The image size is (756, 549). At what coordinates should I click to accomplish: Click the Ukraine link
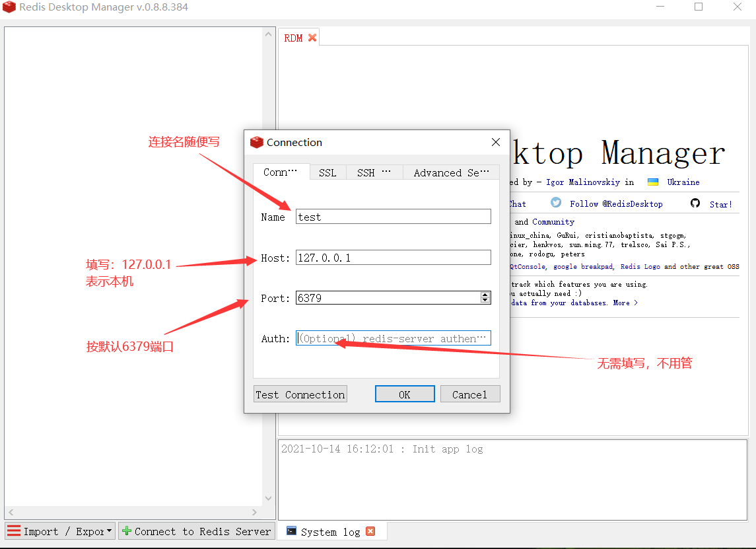pyautogui.click(x=683, y=182)
